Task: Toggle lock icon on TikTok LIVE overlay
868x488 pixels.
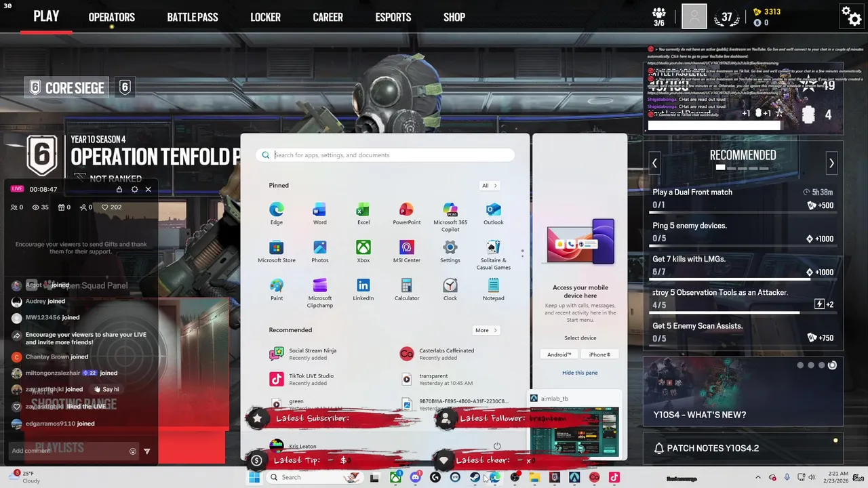Action: pyautogui.click(x=119, y=189)
